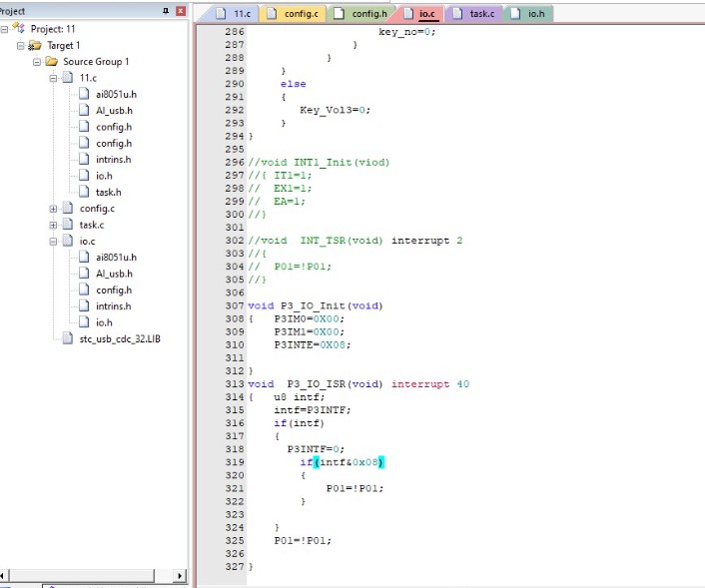Viewport: 705px width, 588px height.
Task: Click 'key_no=0;' code line
Action: [x=406, y=32]
